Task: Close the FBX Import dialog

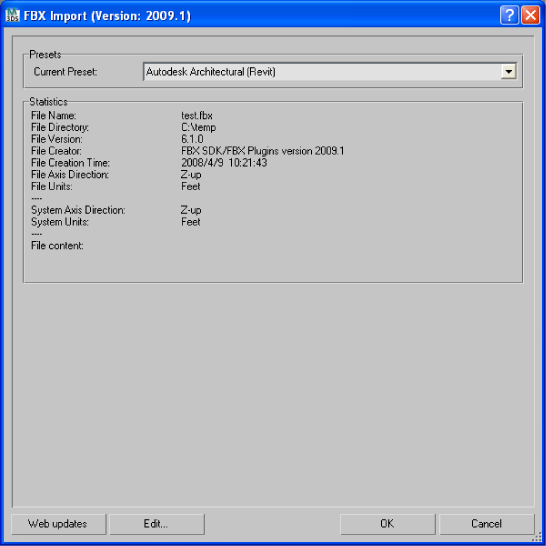Action: 530,15
